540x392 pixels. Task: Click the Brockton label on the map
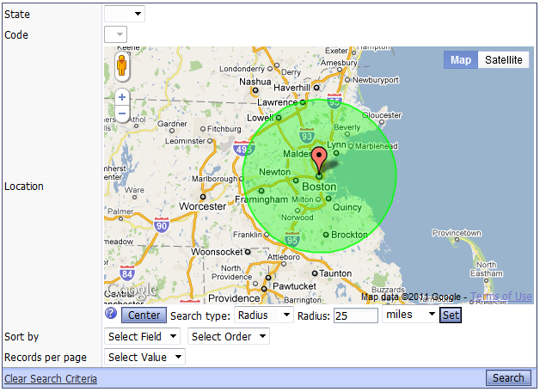click(350, 235)
